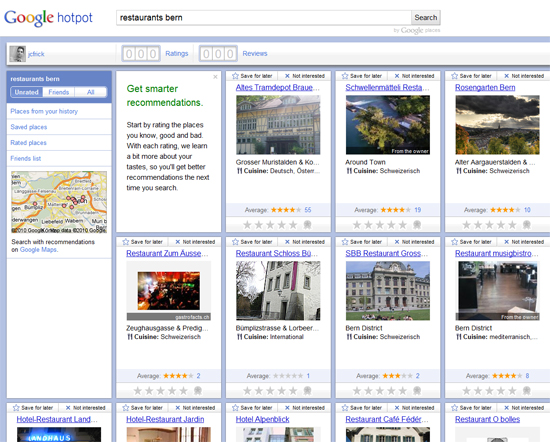Click the 19 review count on Schwellenmätteli
Image resolution: width=550 pixels, height=442 pixels.
pyautogui.click(x=417, y=210)
